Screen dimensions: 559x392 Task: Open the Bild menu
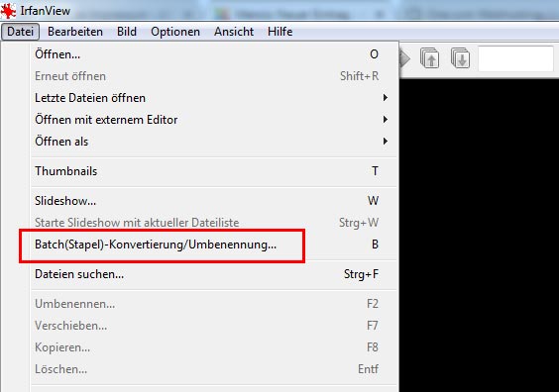[127, 32]
